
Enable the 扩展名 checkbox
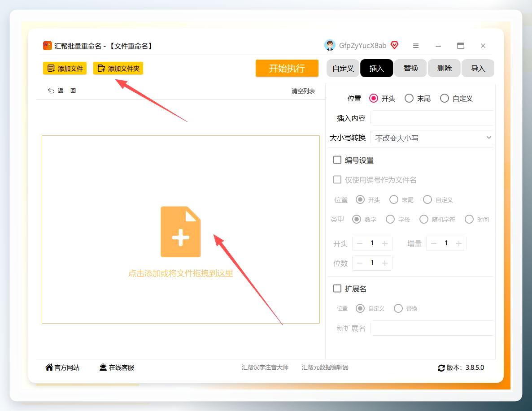[x=337, y=289]
